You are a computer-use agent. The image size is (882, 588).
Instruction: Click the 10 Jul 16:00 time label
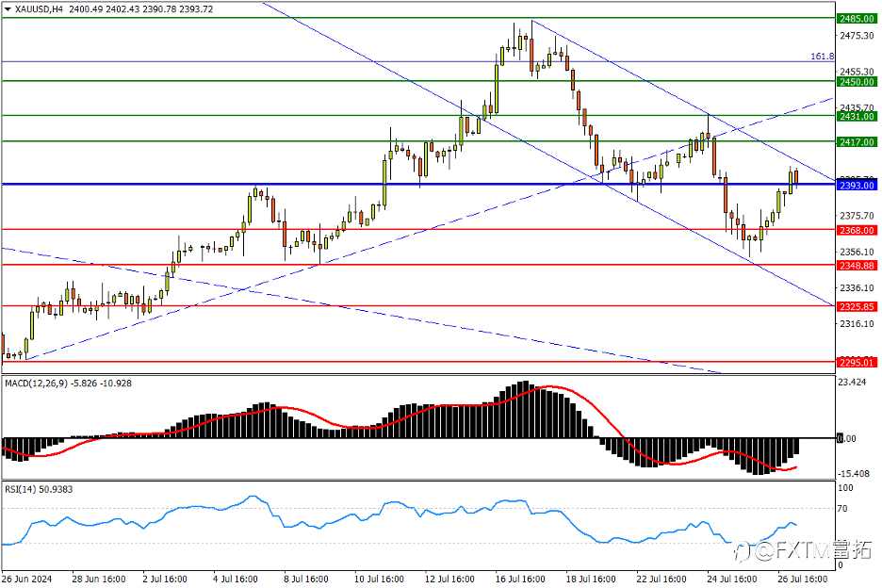pyautogui.click(x=379, y=579)
